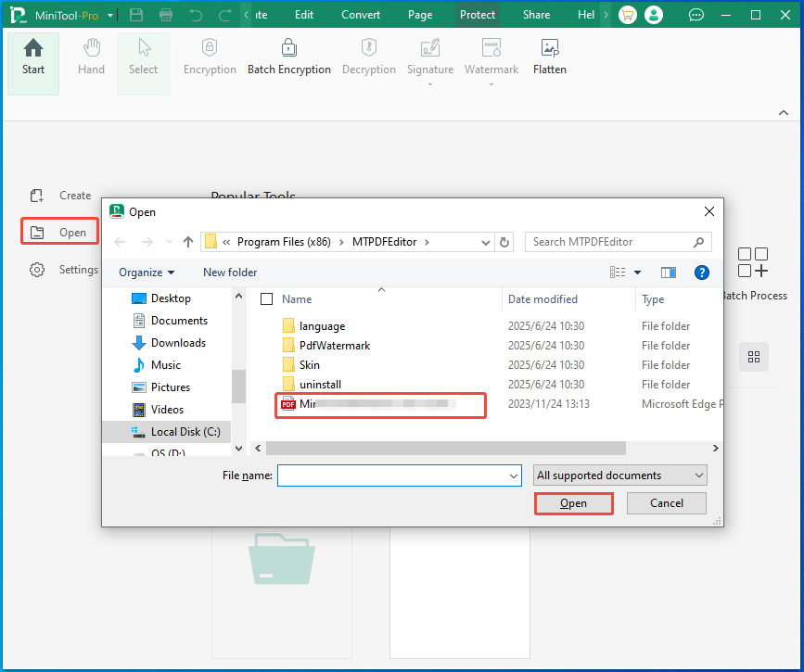Open the MiniTool-Pro title dropdown arrow
The image size is (804, 672).
pos(110,16)
